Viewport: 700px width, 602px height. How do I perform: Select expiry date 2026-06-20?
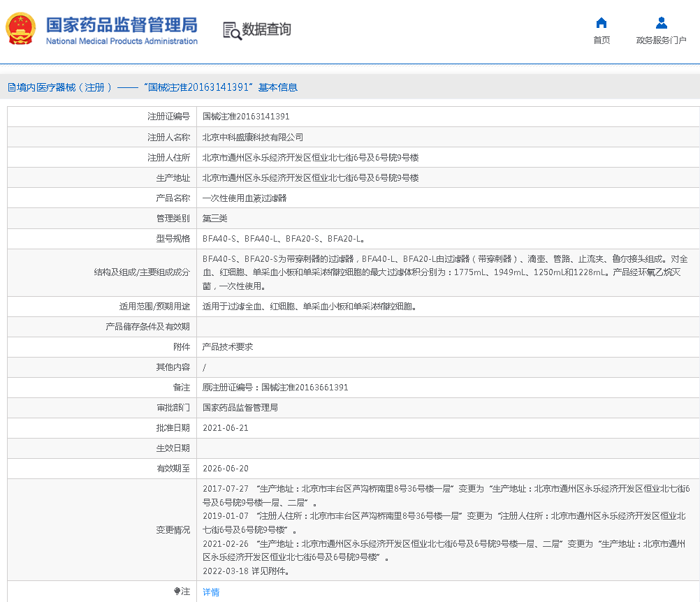pos(225,469)
